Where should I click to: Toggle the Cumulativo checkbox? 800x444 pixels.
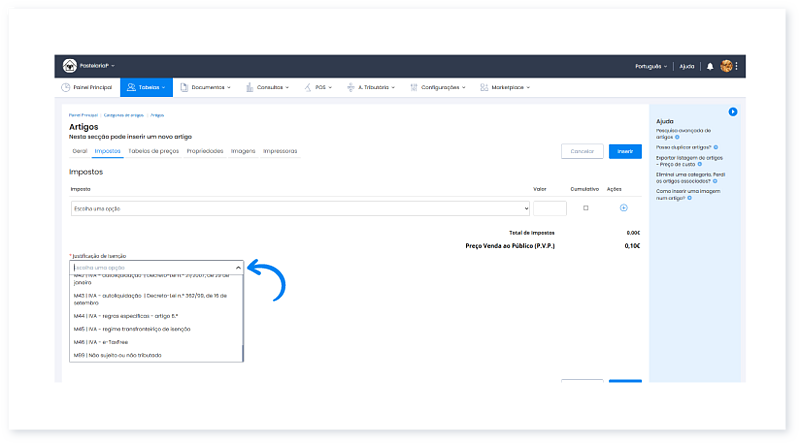tap(586, 208)
